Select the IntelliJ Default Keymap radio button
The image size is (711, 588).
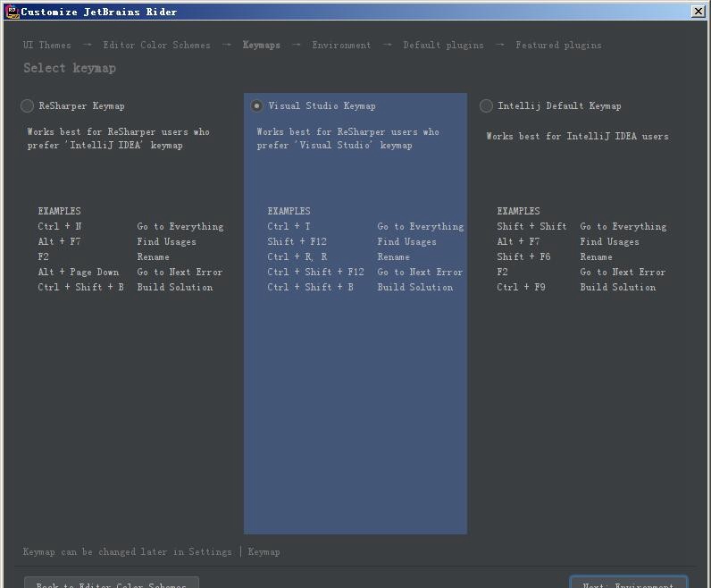click(x=486, y=105)
